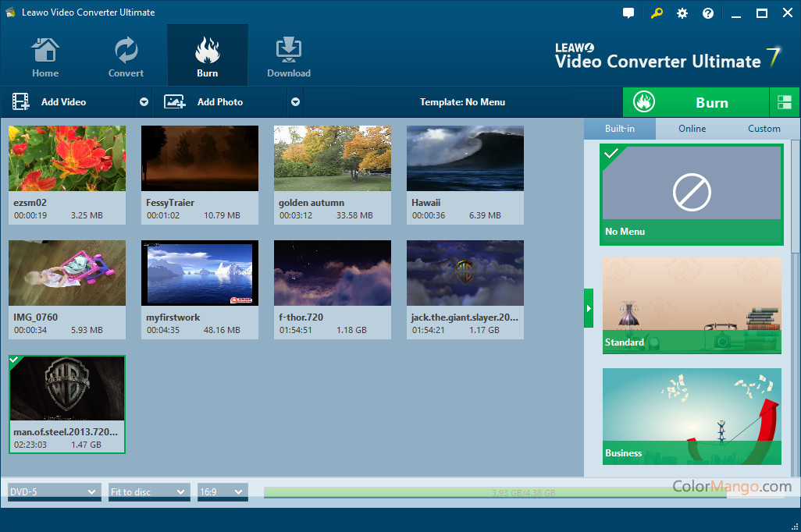Click the Leawo app logo in title bar
This screenshot has height=532, width=801.
tap(10, 12)
